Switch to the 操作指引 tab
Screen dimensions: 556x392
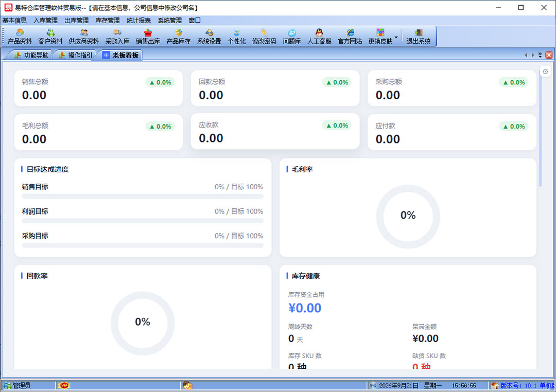76,55
